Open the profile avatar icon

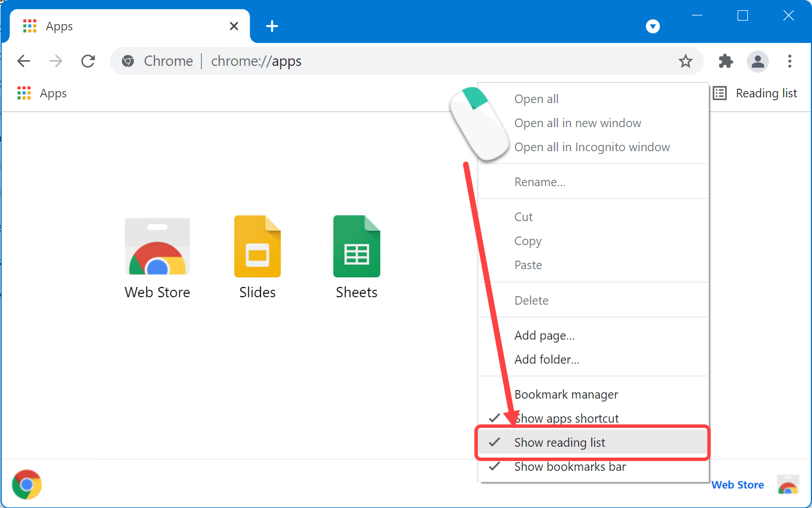point(758,61)
